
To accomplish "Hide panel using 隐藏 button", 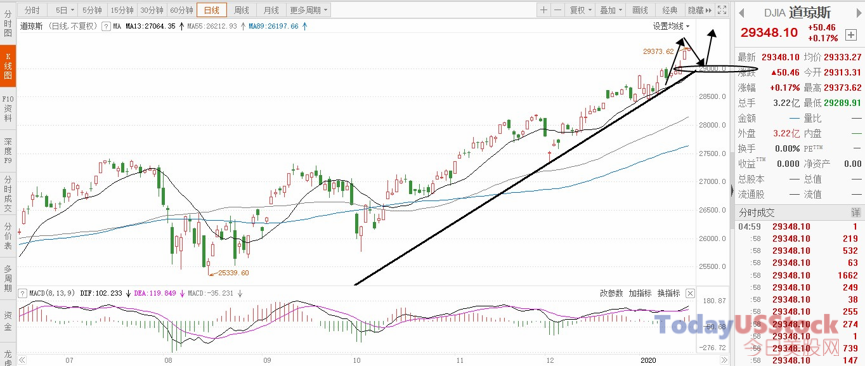I will [x=699, y=10].
